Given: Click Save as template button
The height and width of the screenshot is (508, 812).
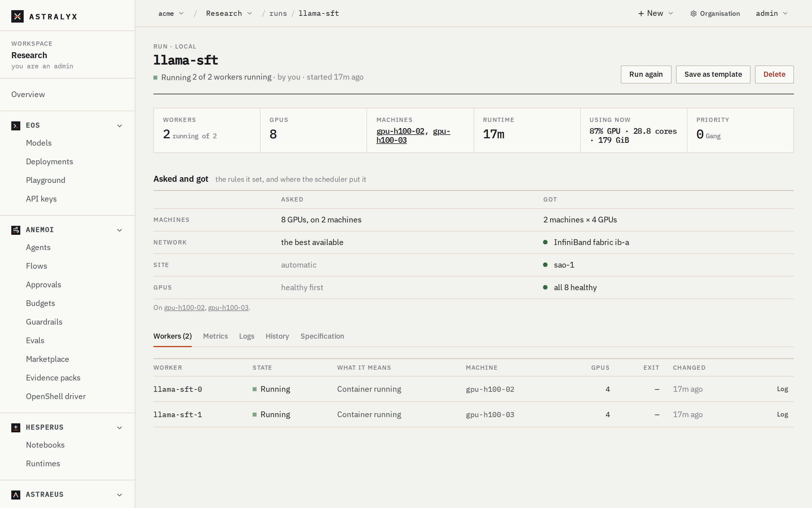Looking at the screenshot, I should click(713, 74).
